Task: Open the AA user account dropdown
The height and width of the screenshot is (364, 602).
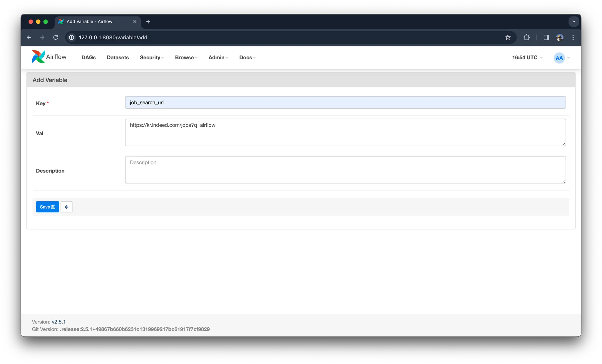Action: [x=561, y=58]
